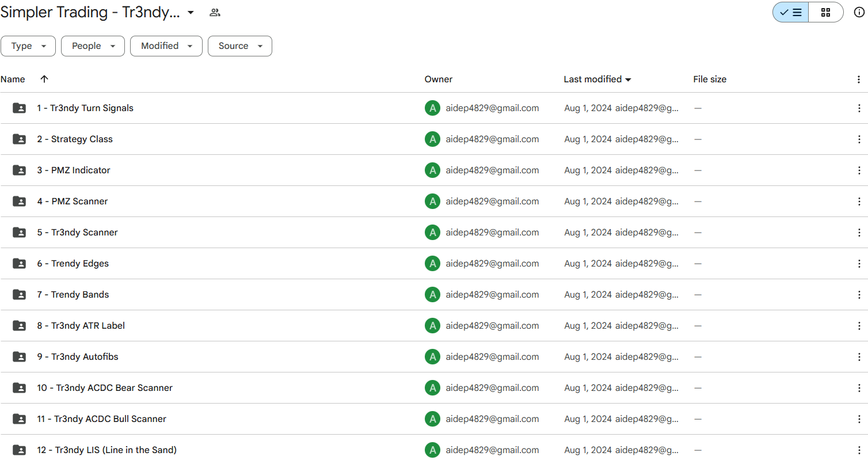The width and height of the screenshot is (868, 460).
Task: Click owner email in Trendy Bands row
Action: point(492,295)
